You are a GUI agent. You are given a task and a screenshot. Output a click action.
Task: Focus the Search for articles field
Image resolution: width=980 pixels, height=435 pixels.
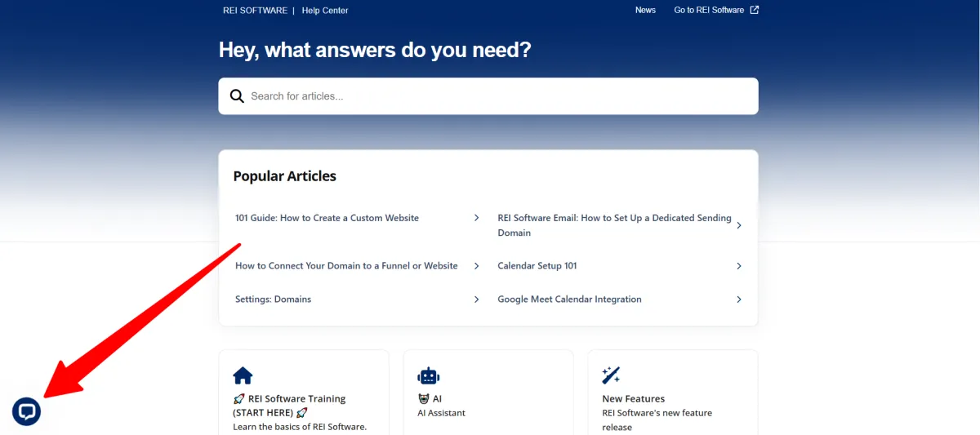tap(488, 96)
